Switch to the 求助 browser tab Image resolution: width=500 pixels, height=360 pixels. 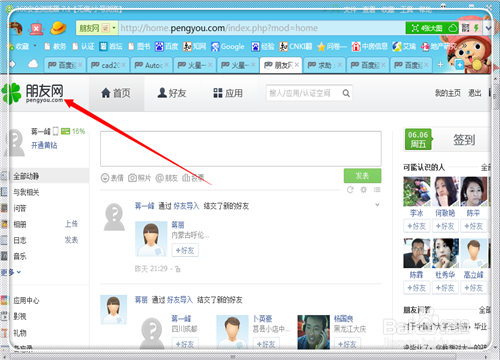tap(325, 65)
